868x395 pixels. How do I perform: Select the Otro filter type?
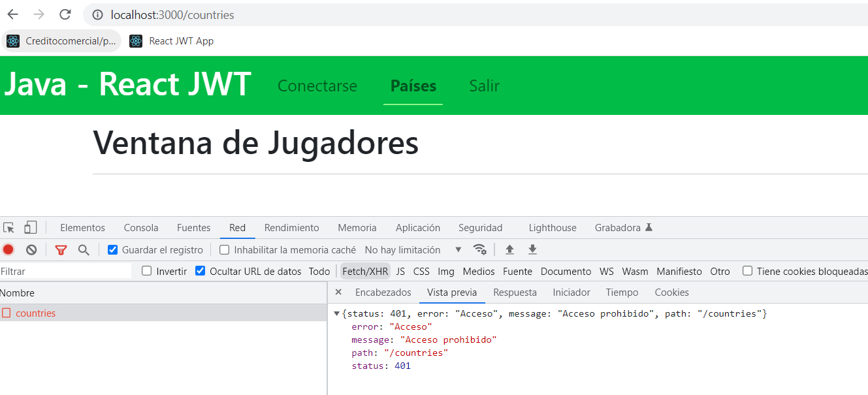720,271
